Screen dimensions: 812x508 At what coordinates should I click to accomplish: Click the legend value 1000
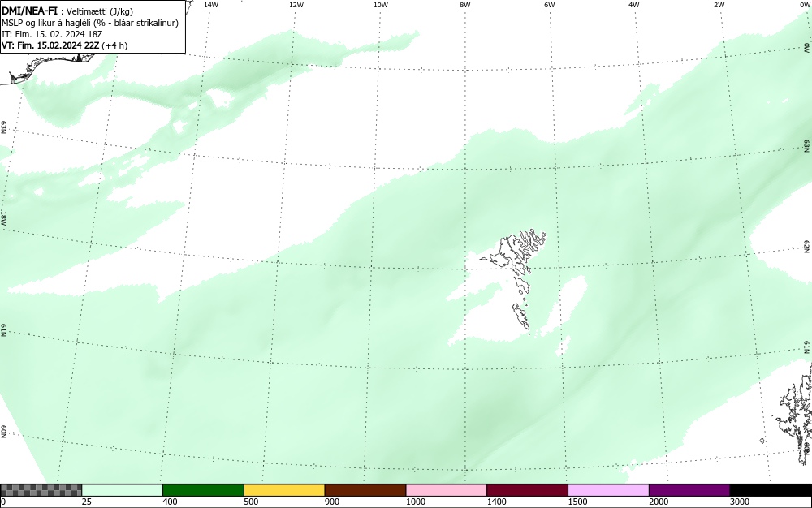[x=416, y=502]
